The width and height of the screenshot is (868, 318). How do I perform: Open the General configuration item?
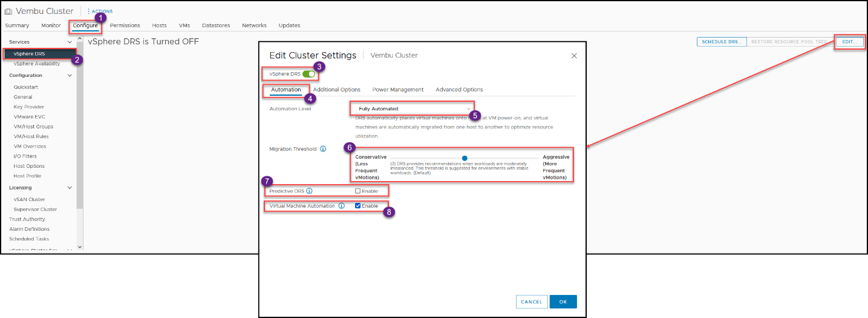point(23,97)
